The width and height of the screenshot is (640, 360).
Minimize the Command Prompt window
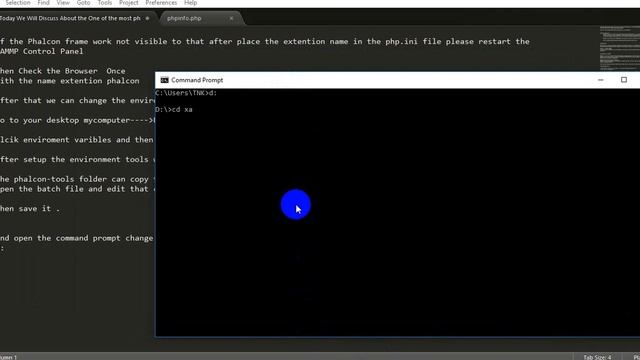click(x=600, y=80)
